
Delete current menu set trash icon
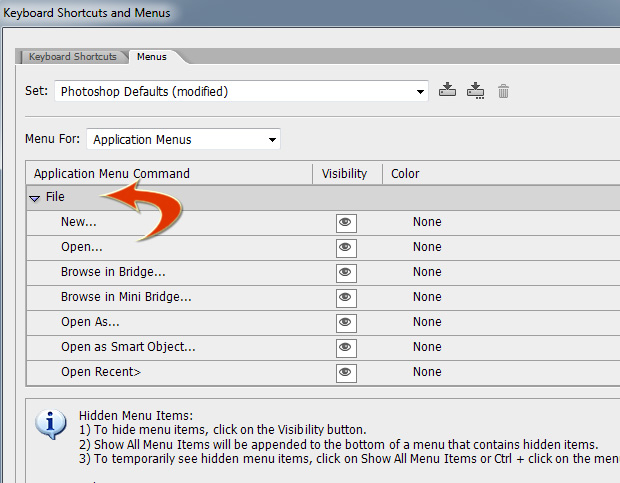tap(503, 91)
